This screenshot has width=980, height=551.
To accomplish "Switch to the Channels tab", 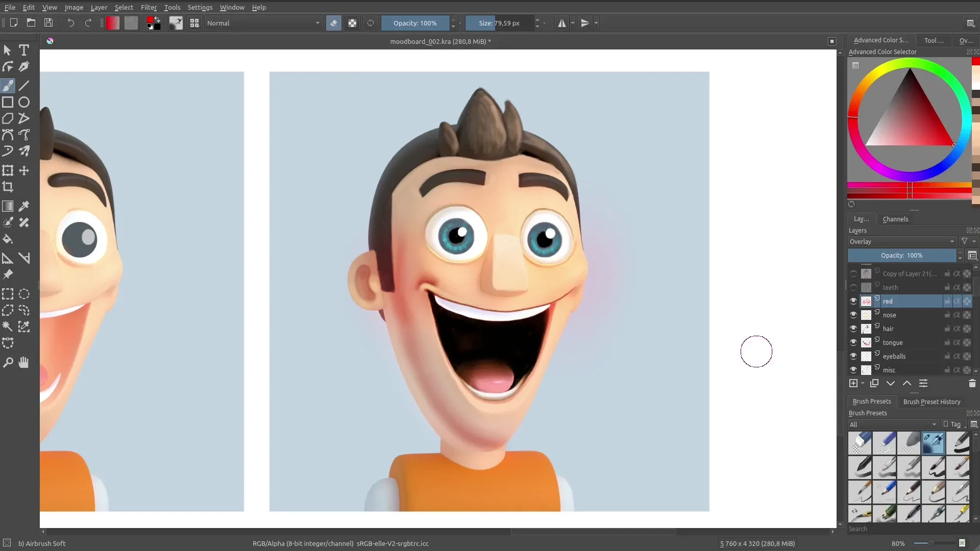I will pyautogui.click(x=896, y=219).
